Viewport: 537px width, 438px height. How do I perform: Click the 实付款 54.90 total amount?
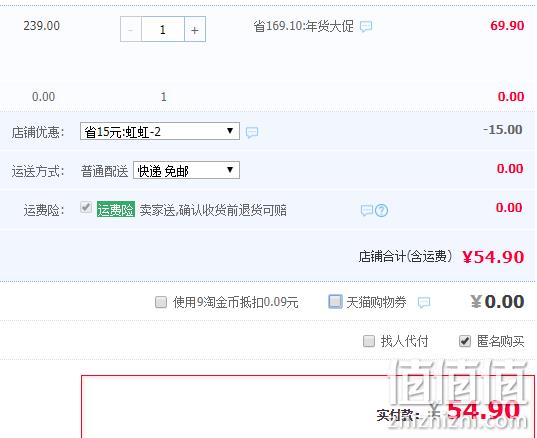coord(483,410)
